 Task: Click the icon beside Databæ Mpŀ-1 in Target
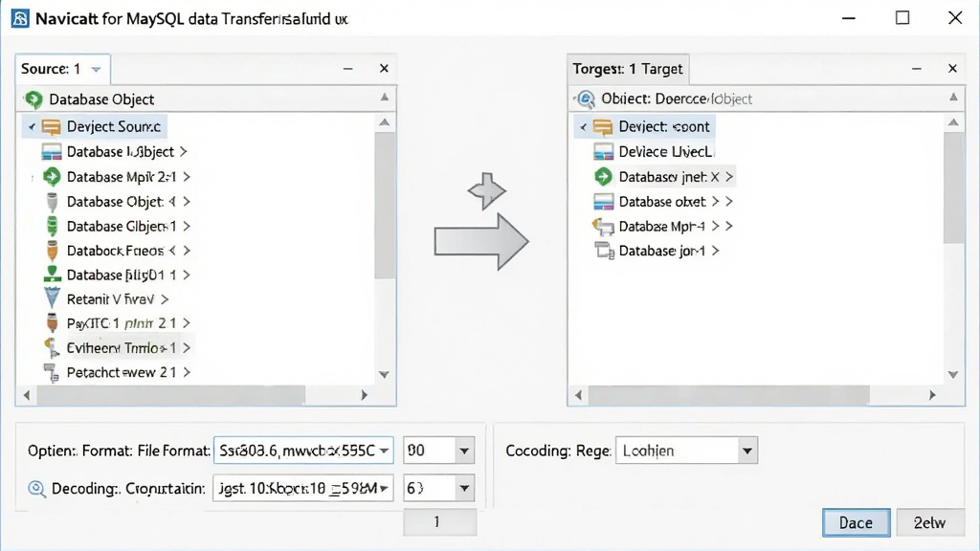click(603, 226)
